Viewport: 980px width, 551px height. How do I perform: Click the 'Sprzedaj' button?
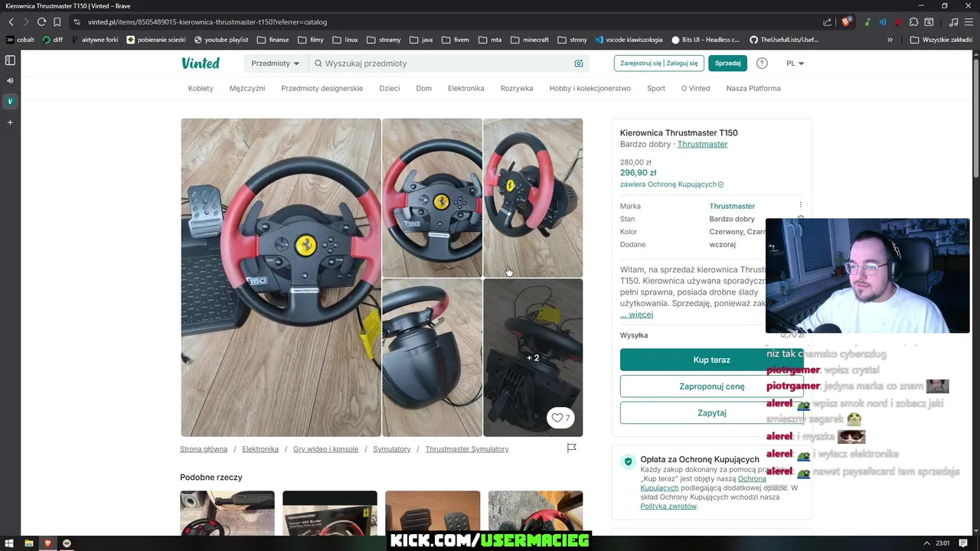click(727, 64)
